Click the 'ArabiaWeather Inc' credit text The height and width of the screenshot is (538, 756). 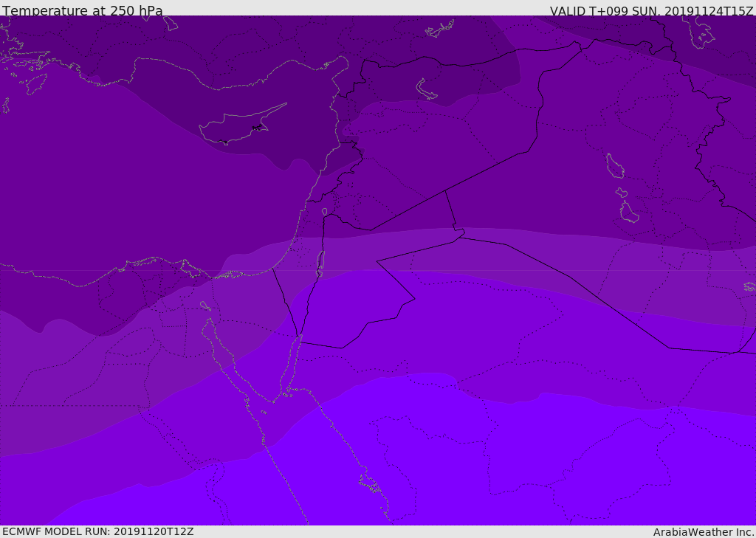(703, 532)
